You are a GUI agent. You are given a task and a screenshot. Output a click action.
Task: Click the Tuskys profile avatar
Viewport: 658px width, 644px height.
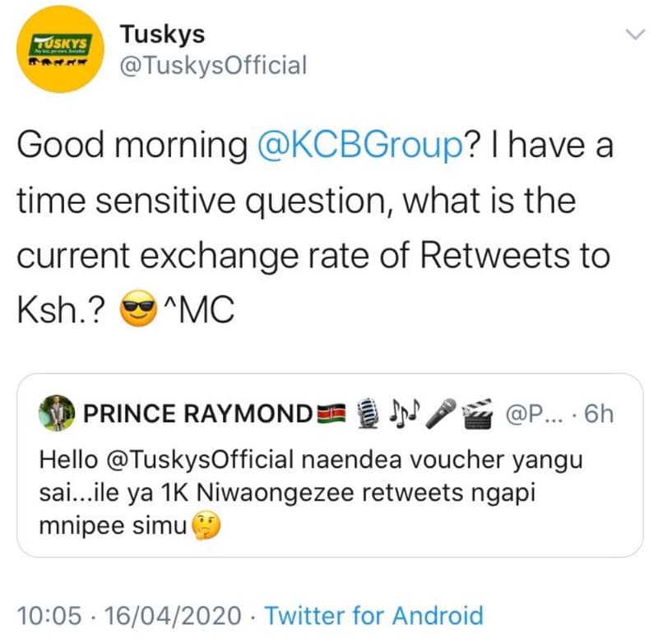point(59,48)
